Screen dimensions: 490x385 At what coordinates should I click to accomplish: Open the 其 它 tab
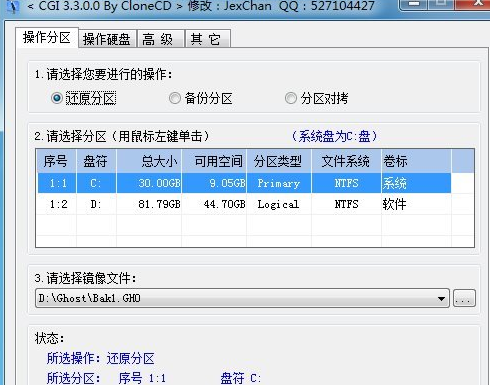coord(207,39)
